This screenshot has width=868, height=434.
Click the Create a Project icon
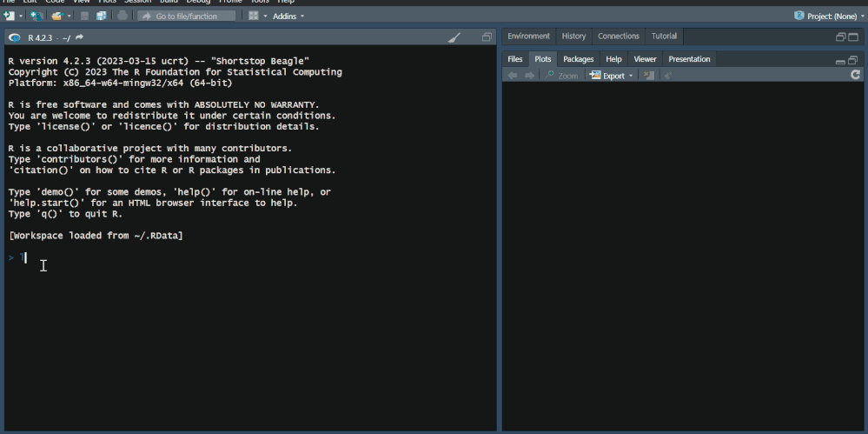coord(36,16)
